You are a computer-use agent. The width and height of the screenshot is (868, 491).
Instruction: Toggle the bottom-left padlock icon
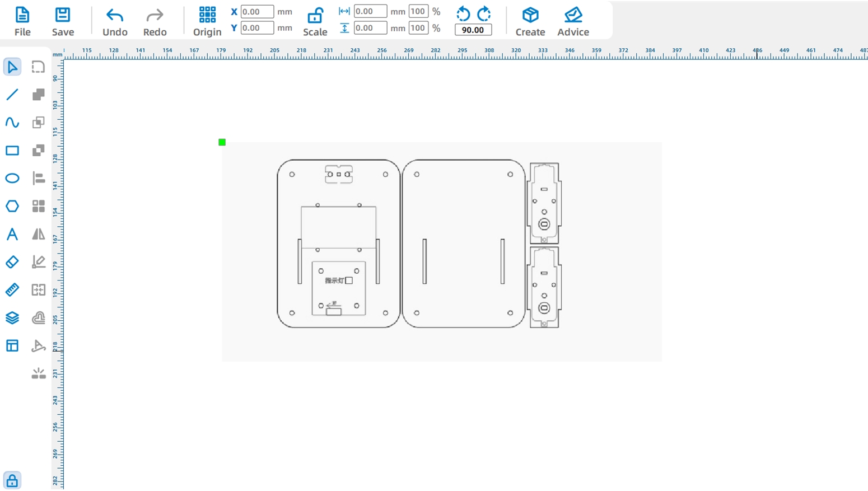tap(12, 481)
